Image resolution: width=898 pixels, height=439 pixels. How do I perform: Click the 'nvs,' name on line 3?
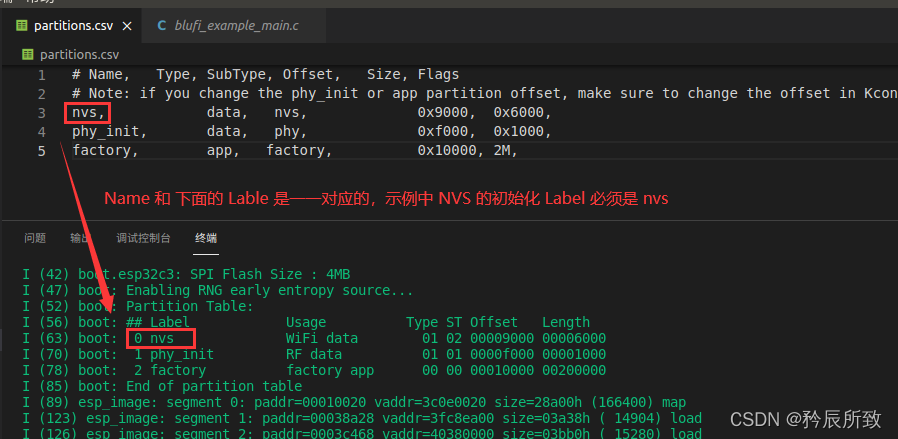pyautogui.click(x=88, y=113)
